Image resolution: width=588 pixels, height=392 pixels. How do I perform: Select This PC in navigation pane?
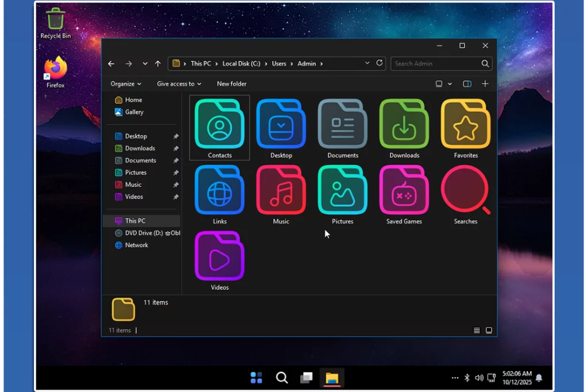point(135,221)
